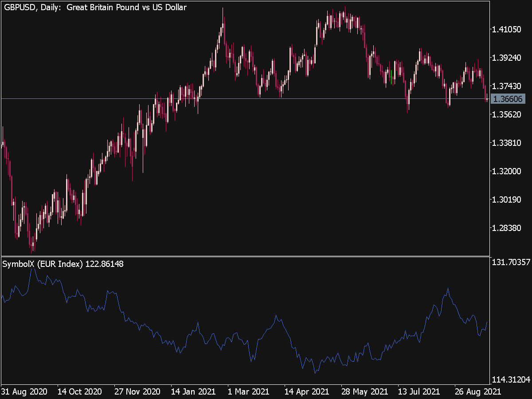Screen dimensions: 532x399
Task: Click the current price label 1.36606
Action: (x=509, y=98)
